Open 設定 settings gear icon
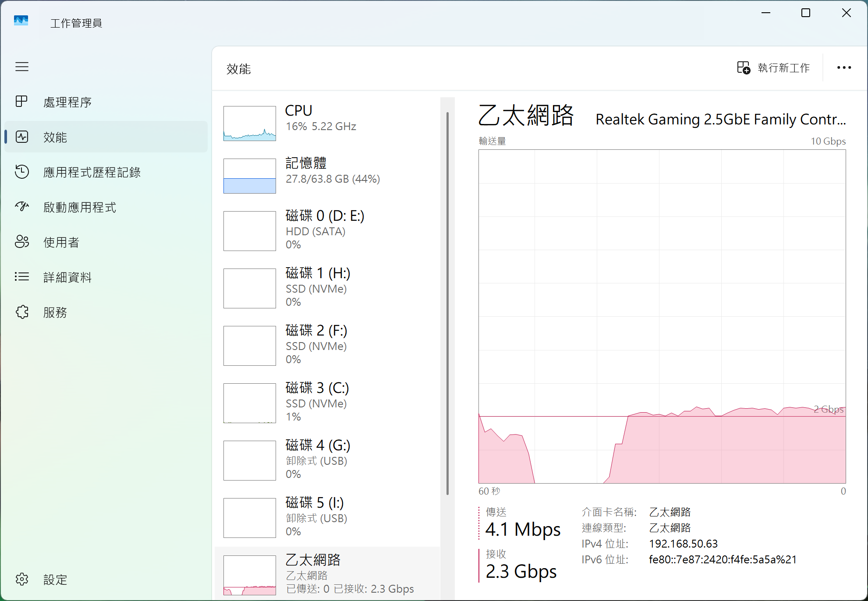Viewport: 868px width, 601px height. point(22,579)
